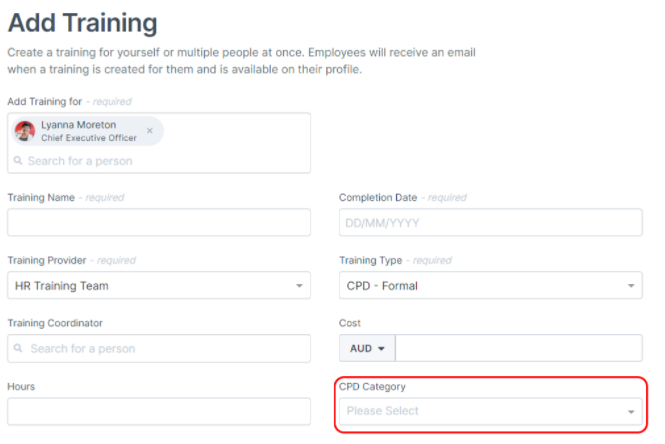
Task: Click the CPD - Formal training type value
Action: pos(384,286)
